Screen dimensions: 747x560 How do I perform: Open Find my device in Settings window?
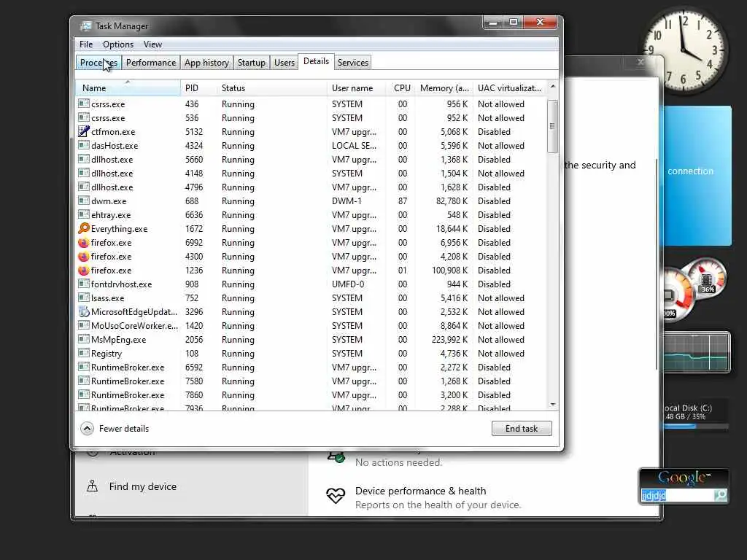pos(142,486)
